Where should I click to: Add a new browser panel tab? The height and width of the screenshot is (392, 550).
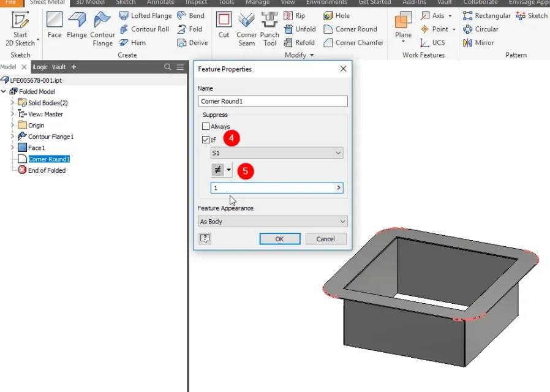tap(73, 67)
